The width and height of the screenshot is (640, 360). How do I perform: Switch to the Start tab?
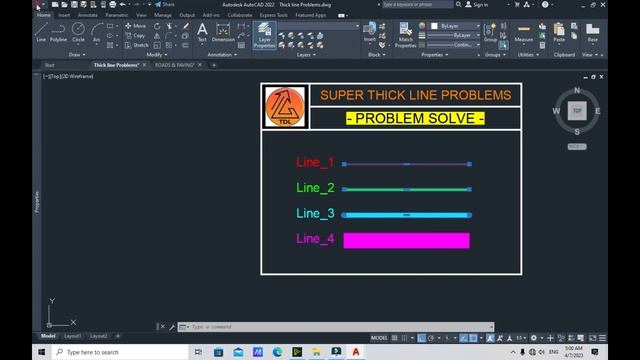coord(49,65)
